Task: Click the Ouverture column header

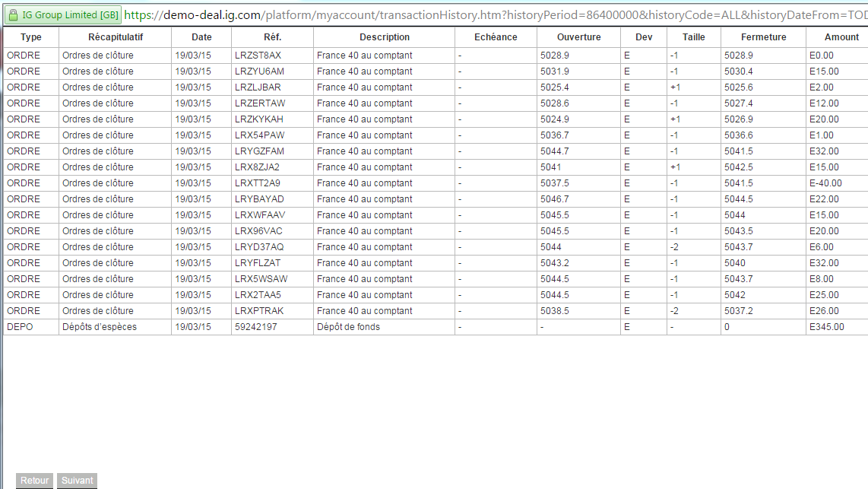Action: point(578,37)
